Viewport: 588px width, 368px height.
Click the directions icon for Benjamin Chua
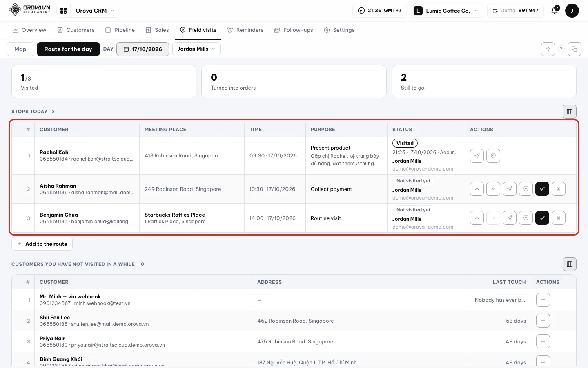[510, 218]
